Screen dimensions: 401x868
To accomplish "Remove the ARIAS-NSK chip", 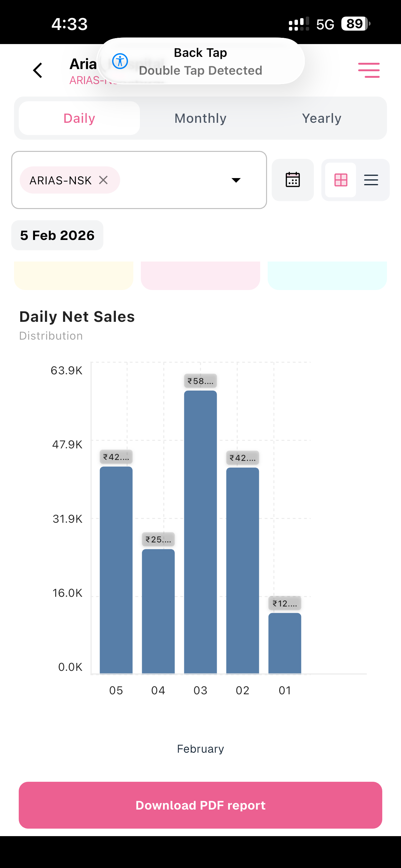I will [x=103, y=180].
